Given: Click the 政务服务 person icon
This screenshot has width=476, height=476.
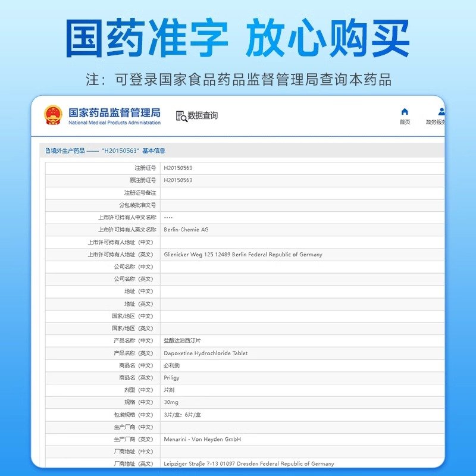Looking at the screenshot, I should 441,112.
